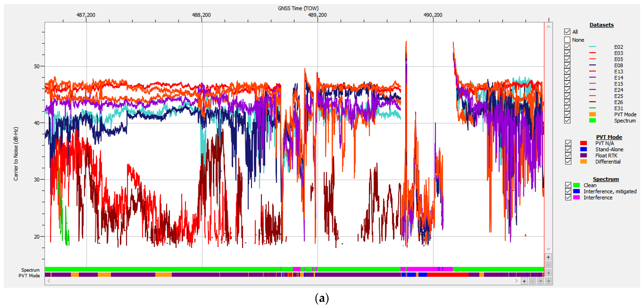Click the vertical auto-fit axis icon

click(x=549, y=273)
